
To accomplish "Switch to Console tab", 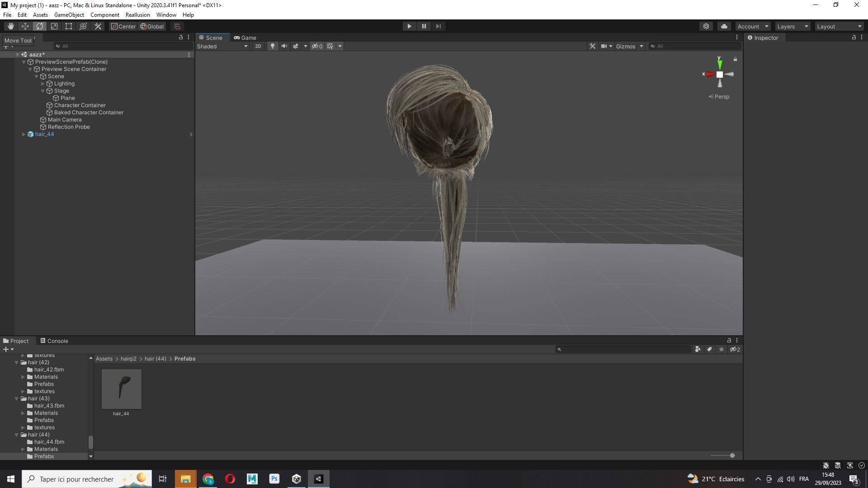I will click(x=54, y=341).
